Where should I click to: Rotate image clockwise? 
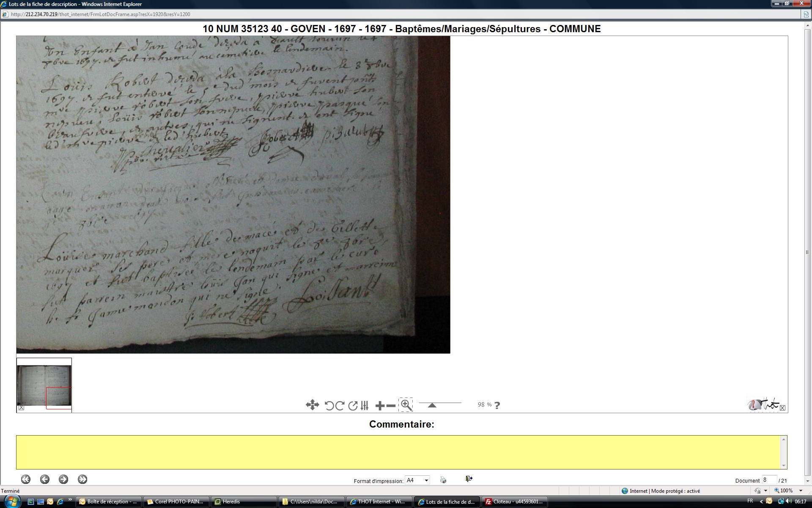[340, 406]
